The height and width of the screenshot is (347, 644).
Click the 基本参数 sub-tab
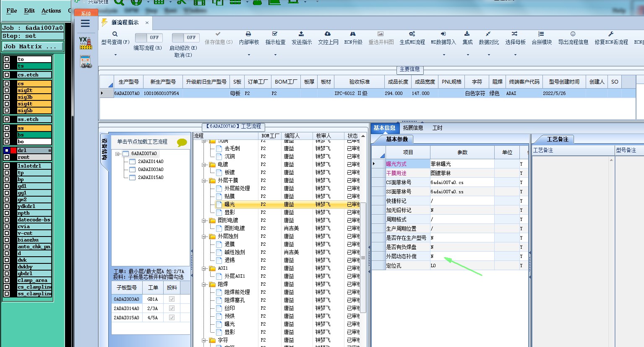pyautogui.click(x=396, y=139)
